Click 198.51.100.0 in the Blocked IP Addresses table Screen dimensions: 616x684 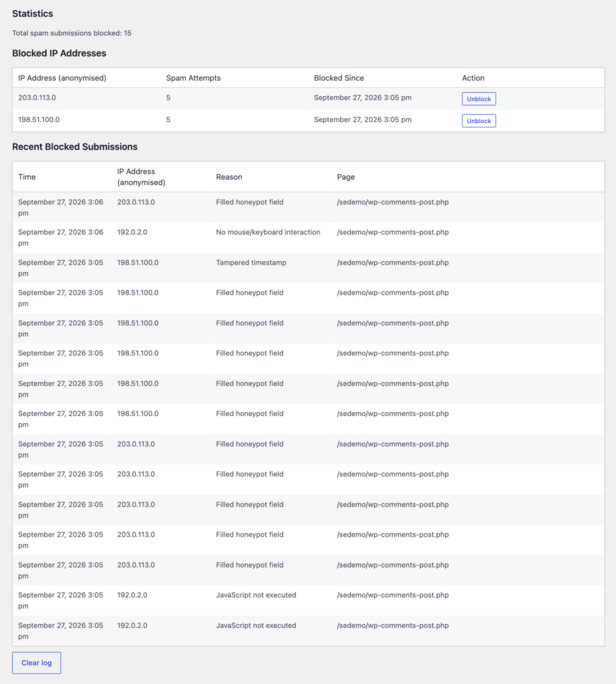[x=39, y=120]
